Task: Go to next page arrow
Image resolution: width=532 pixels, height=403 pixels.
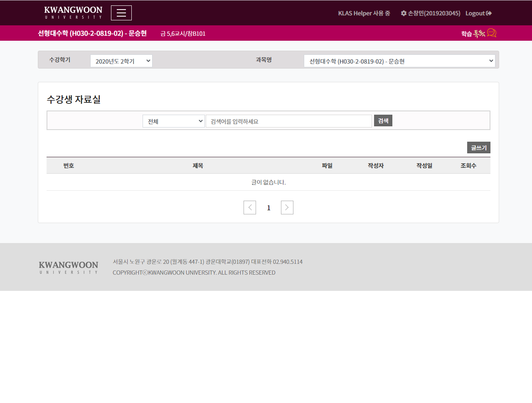Action: [x=287, y=208]
